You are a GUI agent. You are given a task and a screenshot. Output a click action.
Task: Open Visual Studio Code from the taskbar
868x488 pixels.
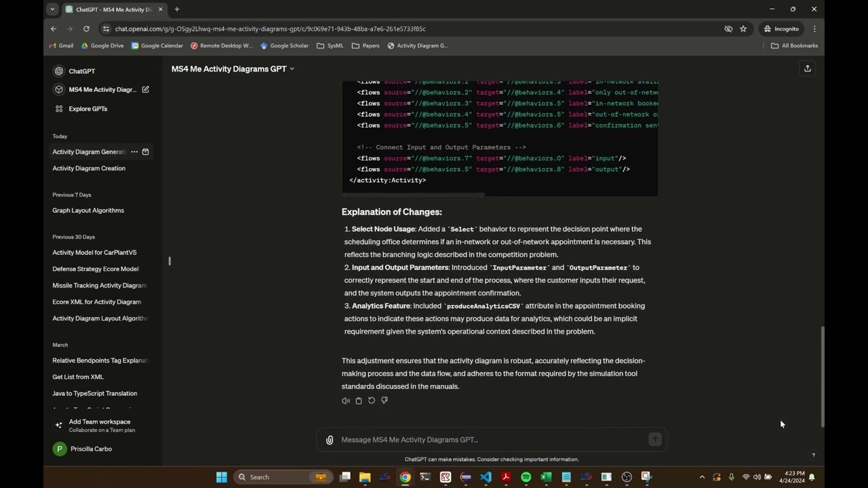pyautogui.click(x=486, y=477)
